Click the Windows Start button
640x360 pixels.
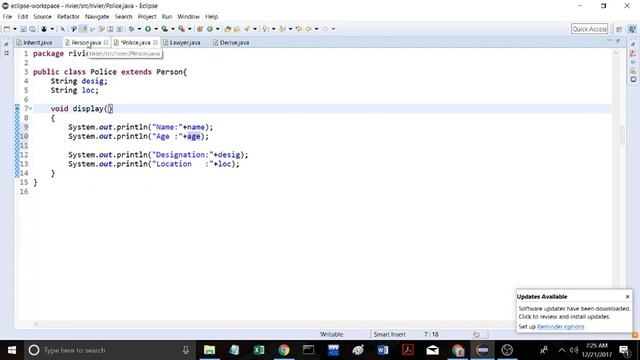[x=12, y=350]
